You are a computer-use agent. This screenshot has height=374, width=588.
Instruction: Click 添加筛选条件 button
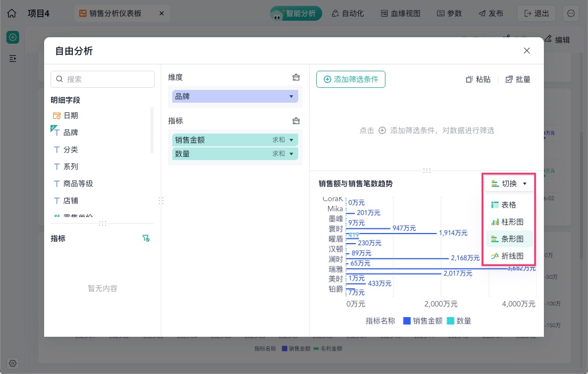pos(351,79)
